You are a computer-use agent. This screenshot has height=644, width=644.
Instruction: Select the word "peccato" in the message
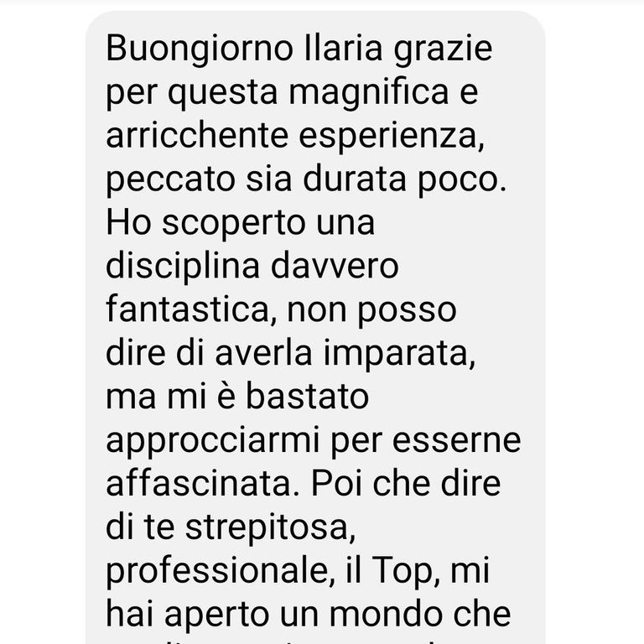click(x=170, y=180)
